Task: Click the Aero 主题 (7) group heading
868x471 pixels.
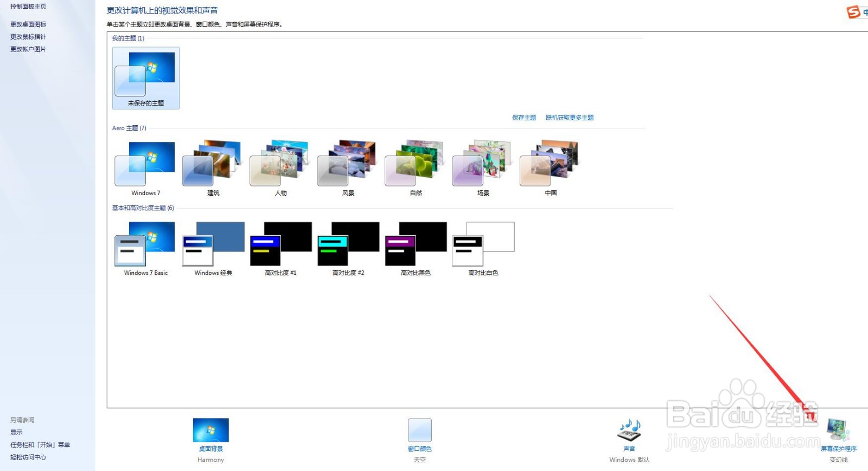Action: click(x=129, y=128)
